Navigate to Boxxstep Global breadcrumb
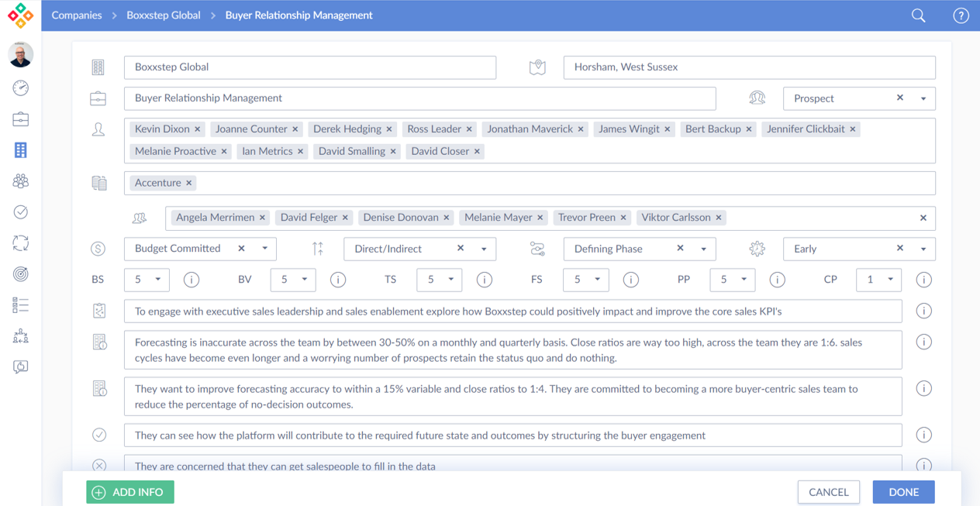This screenshot has height=506, width=980. [x=164, y=15]
